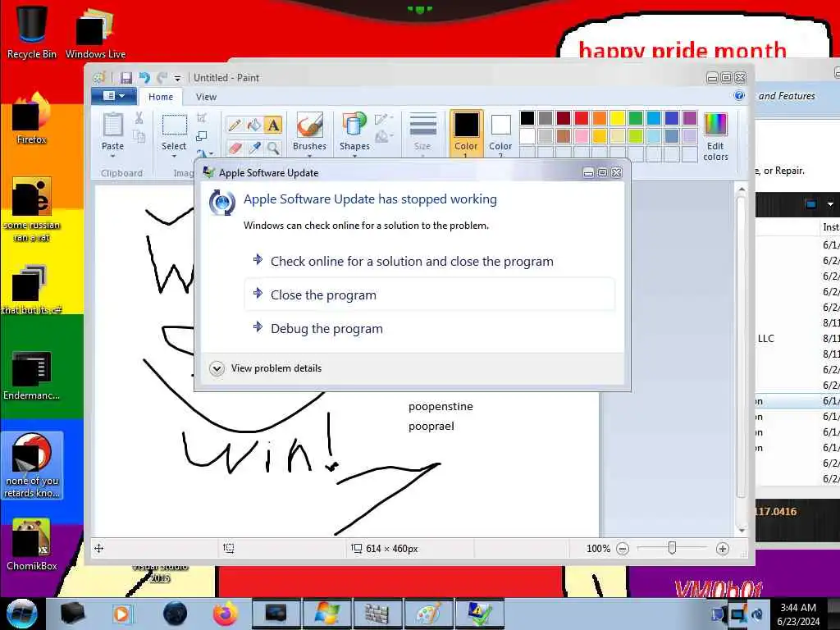Click the clock showing 3:44 AM
This screenshot has height=630, width=840.
coord(798,608)
